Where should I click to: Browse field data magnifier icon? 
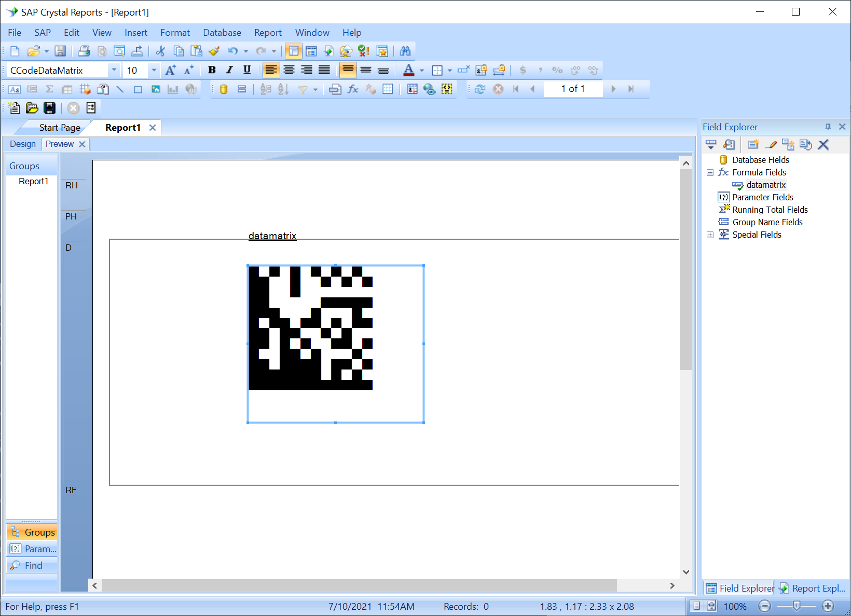click(729, 145)
